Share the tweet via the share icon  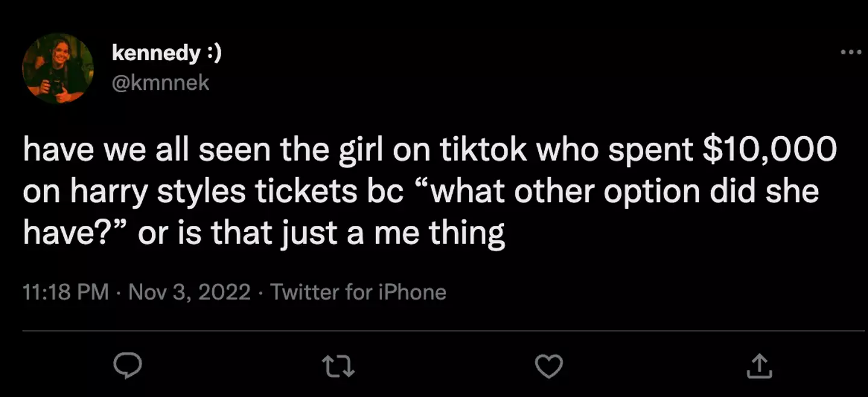pos(759,365)
